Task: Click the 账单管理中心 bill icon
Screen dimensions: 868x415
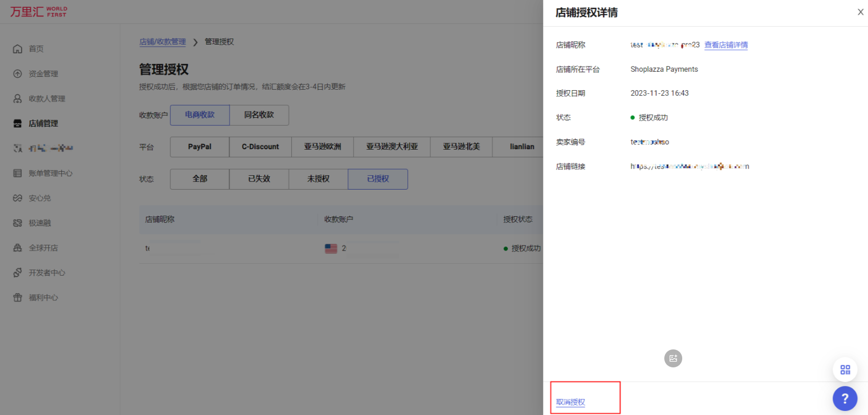Action: click(x=17, y=173)
